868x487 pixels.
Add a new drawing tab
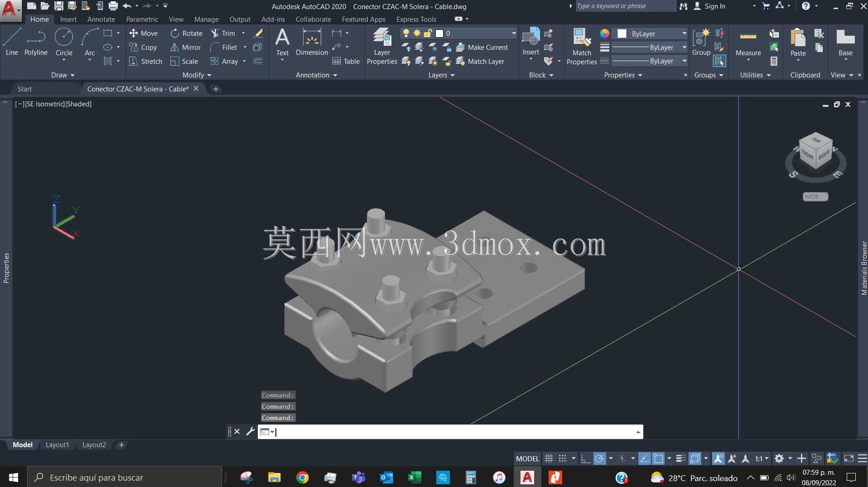coord(216,89)
